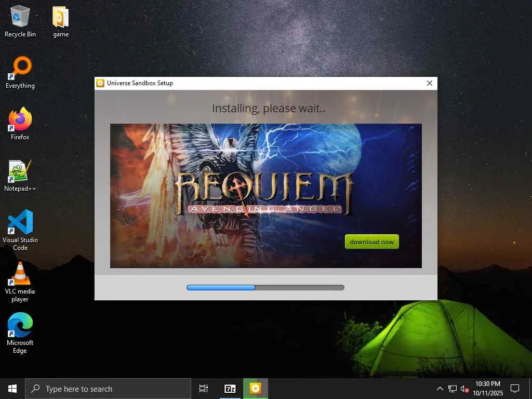Click the "Installing, please wait.." heading
532x399 pixels.
[269, 109]
